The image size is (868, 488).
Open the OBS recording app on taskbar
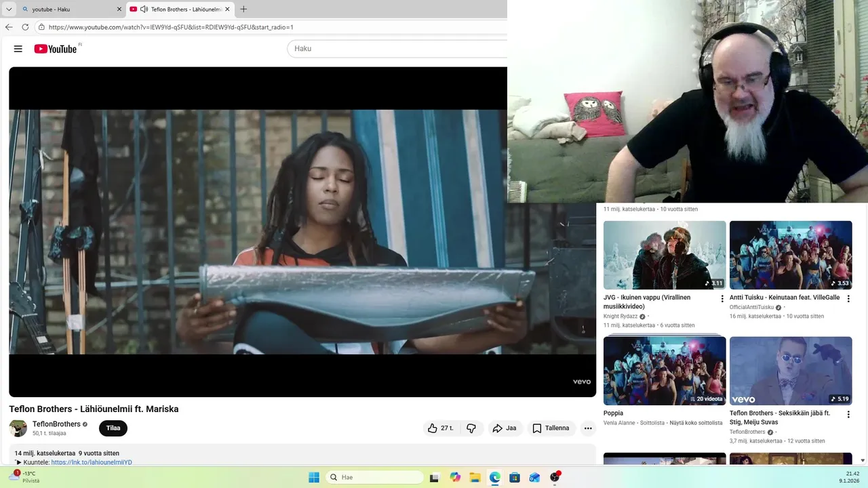(555, 477)
